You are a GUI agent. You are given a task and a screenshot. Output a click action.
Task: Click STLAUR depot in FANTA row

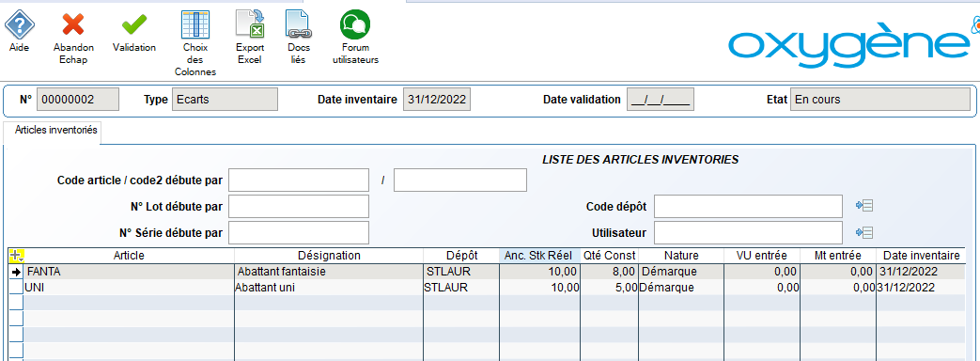[x=462, y=272]
